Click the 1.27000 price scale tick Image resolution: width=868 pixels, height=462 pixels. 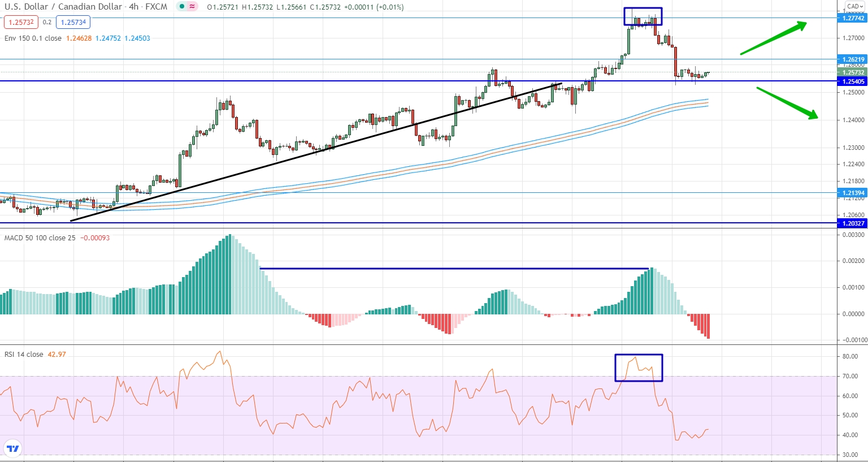coord(853,38)
